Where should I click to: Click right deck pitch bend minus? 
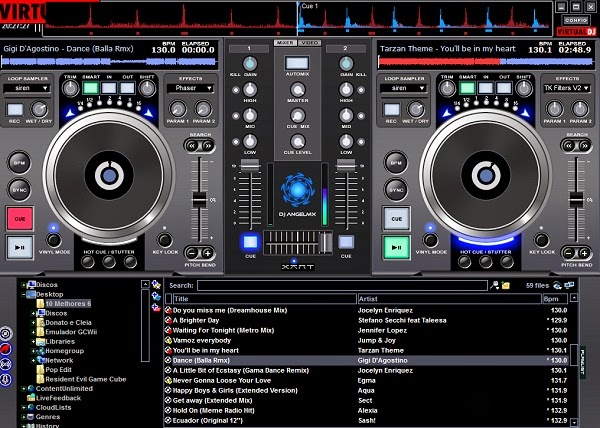tap(569, 253)
